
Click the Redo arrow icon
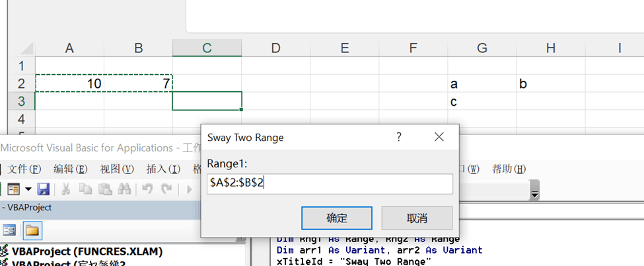(166, 189)
